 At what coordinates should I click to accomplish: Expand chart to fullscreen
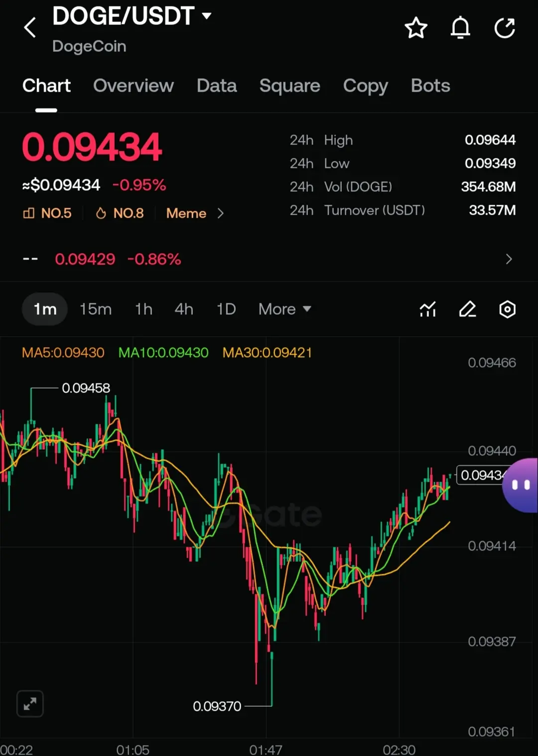(30, 704)
